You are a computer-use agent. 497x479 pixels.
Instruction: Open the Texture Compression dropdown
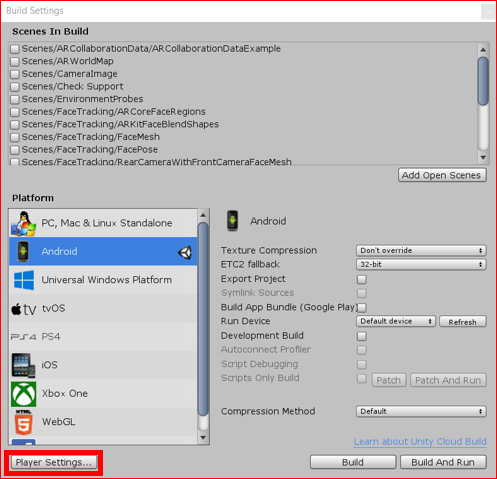tap(421, 250)
